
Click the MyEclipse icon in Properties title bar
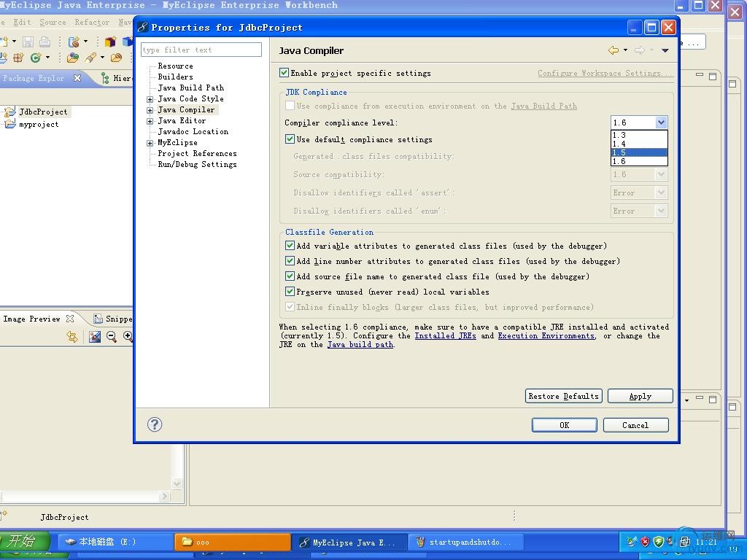142,27
